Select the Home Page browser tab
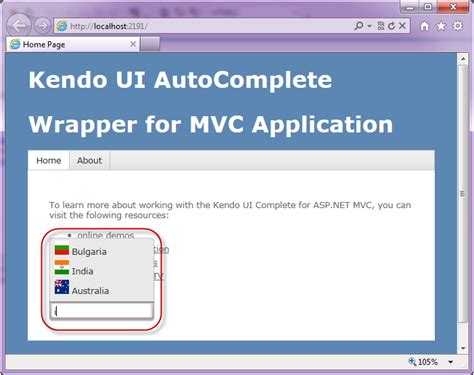 73,44
